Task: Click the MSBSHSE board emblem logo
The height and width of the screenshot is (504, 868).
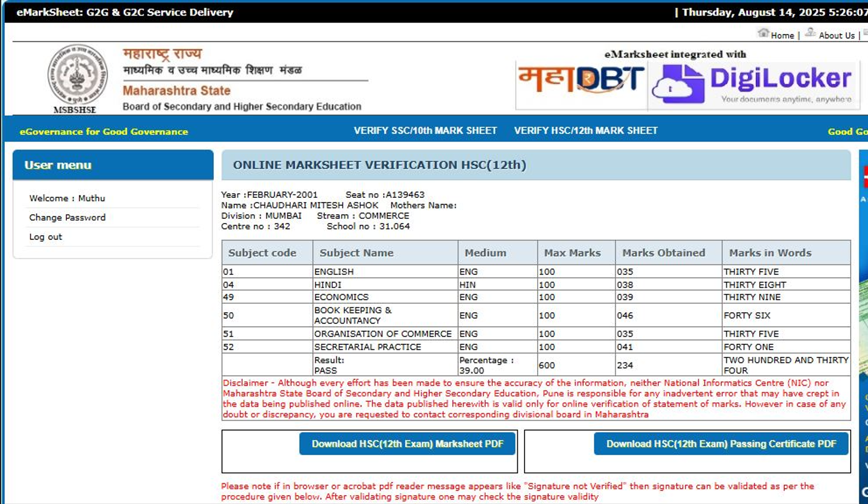Action: [77, 75]
